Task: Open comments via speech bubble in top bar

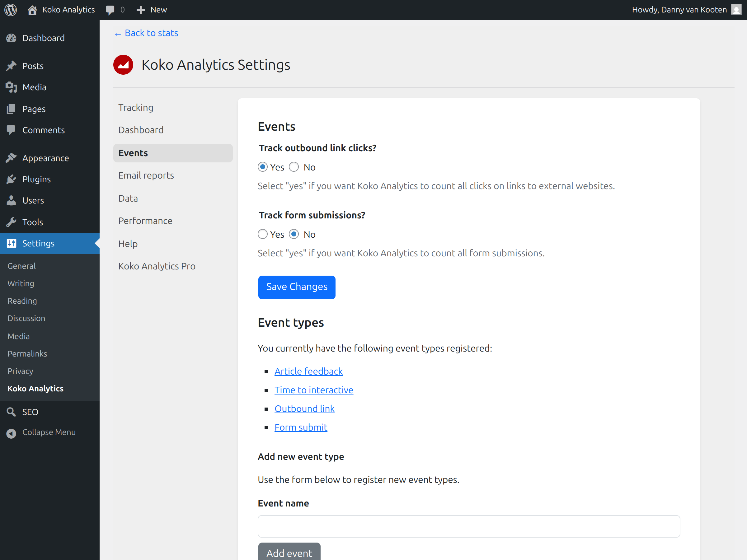Action: (111, 9)
